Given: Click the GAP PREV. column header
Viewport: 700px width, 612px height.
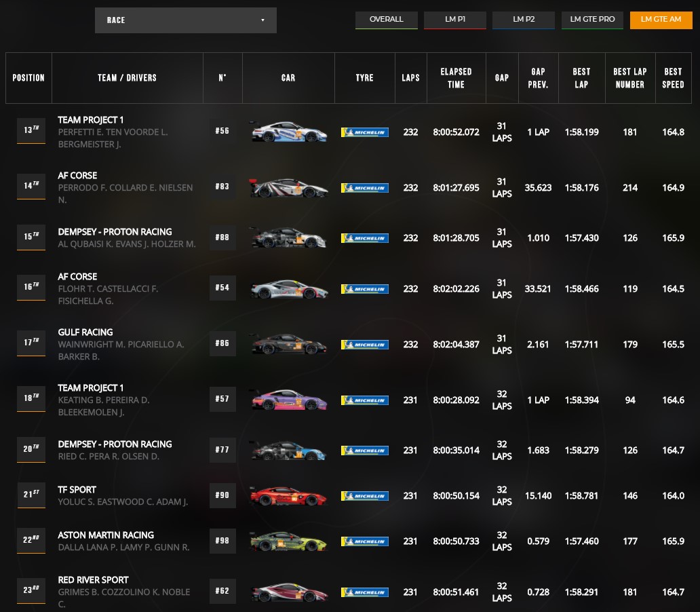Looking at the screenshot, I should tap(539, 78).
